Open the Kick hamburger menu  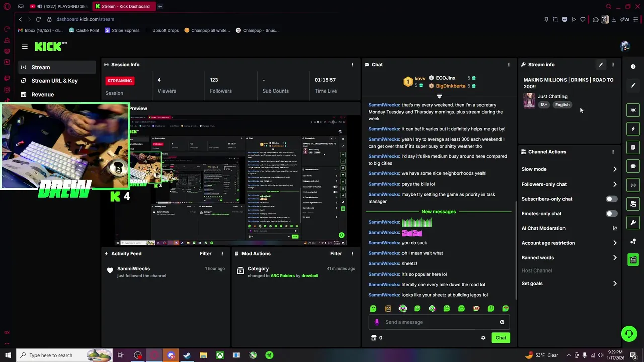(x=25, y=47)
